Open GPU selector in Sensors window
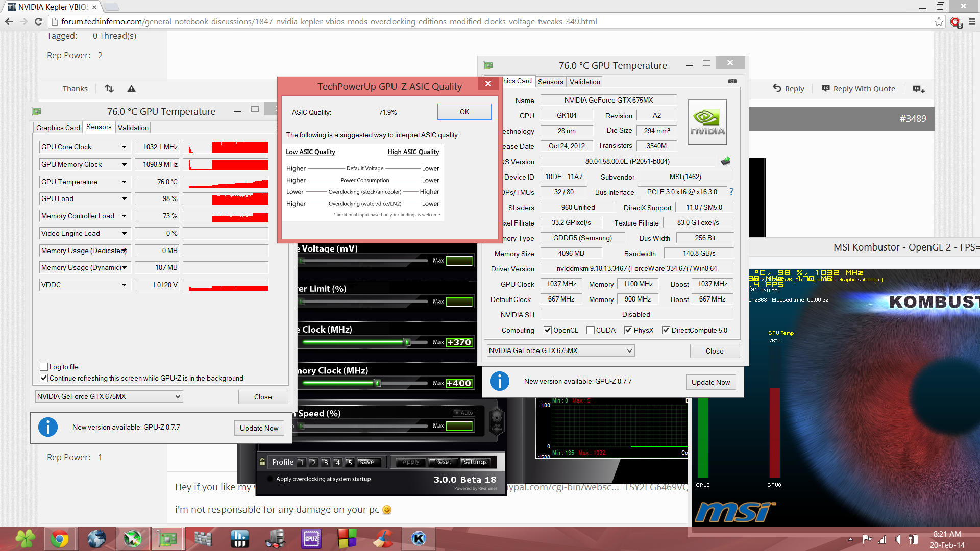Image resolution: width=980 pixels, height=551 pixels. (109, 396)
